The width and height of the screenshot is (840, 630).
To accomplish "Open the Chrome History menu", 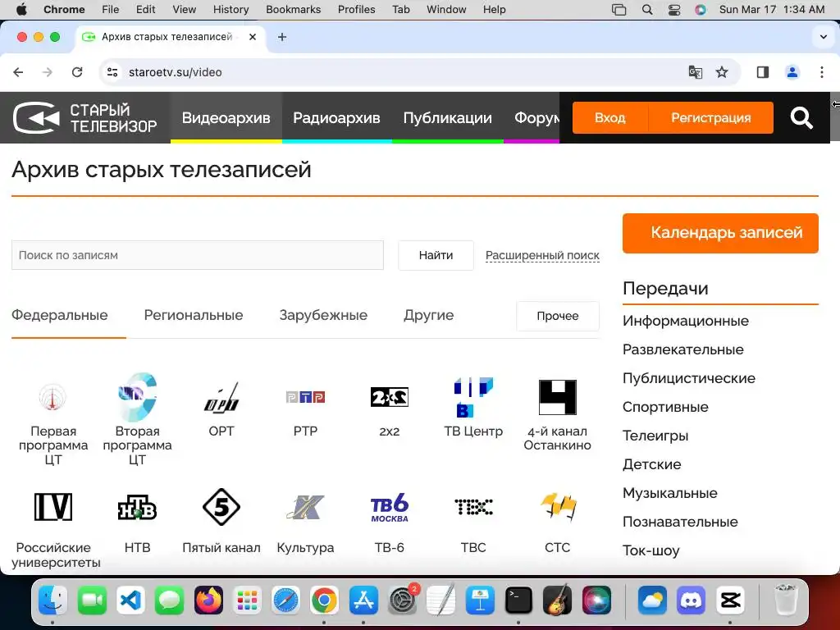I will pos(231,9).
